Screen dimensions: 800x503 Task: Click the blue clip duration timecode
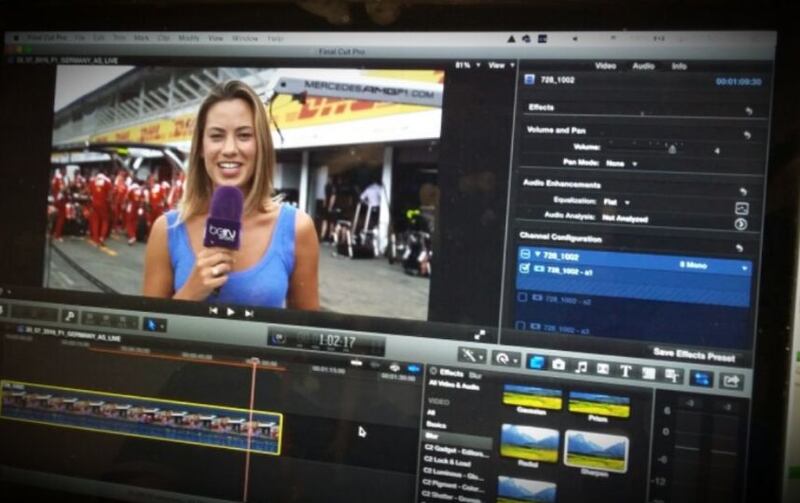(738, 82)
